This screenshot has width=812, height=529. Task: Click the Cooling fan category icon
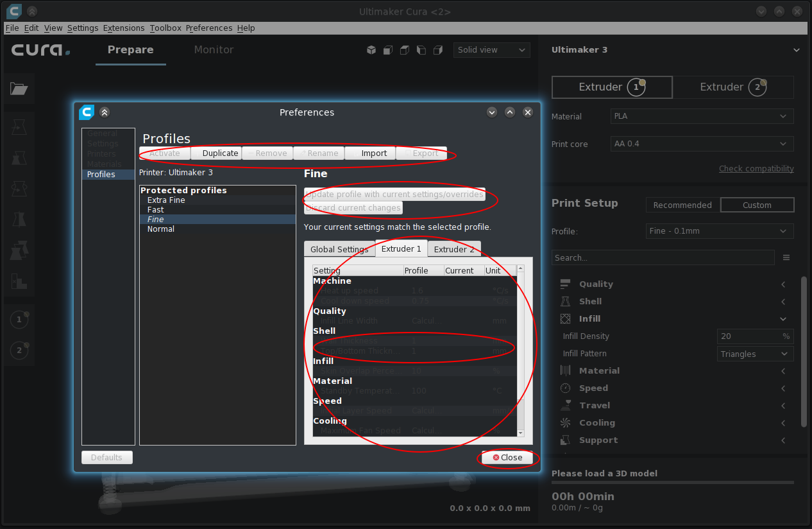565,422
